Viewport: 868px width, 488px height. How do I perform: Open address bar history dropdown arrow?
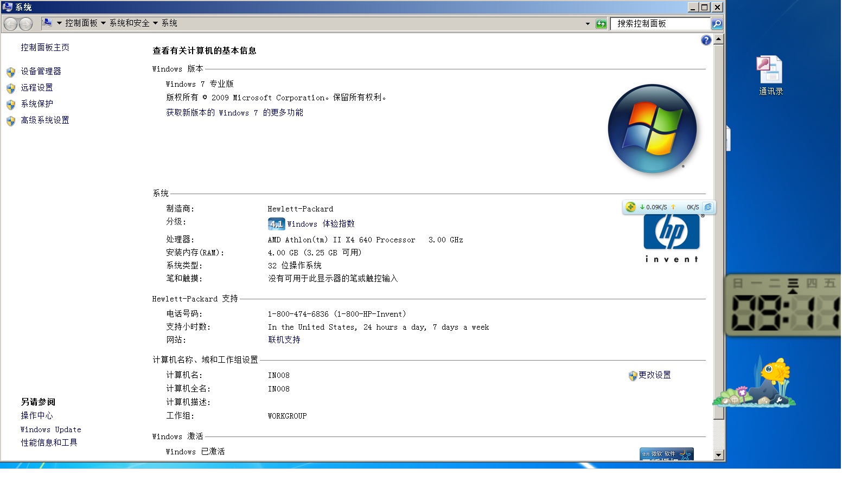point(588,24)
